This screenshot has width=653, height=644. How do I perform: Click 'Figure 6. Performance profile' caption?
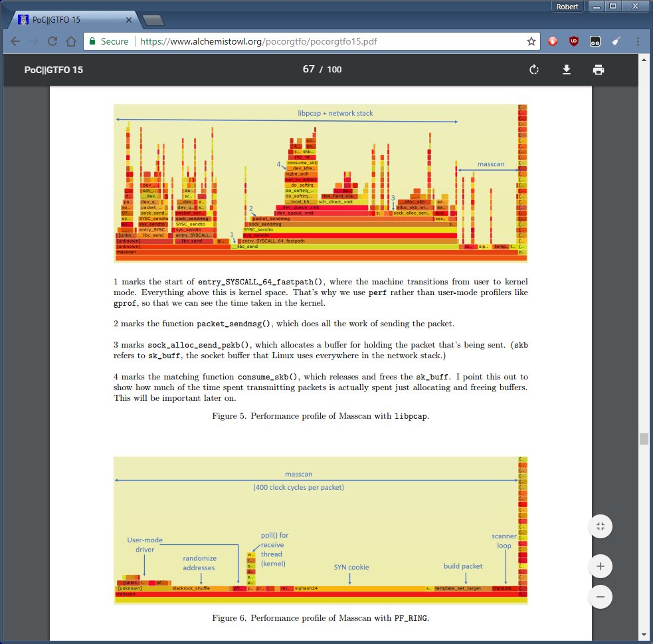tap(320, 618)
